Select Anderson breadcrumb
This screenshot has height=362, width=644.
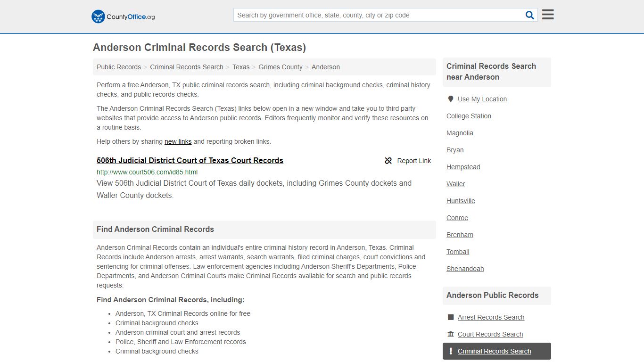point(326,67)
